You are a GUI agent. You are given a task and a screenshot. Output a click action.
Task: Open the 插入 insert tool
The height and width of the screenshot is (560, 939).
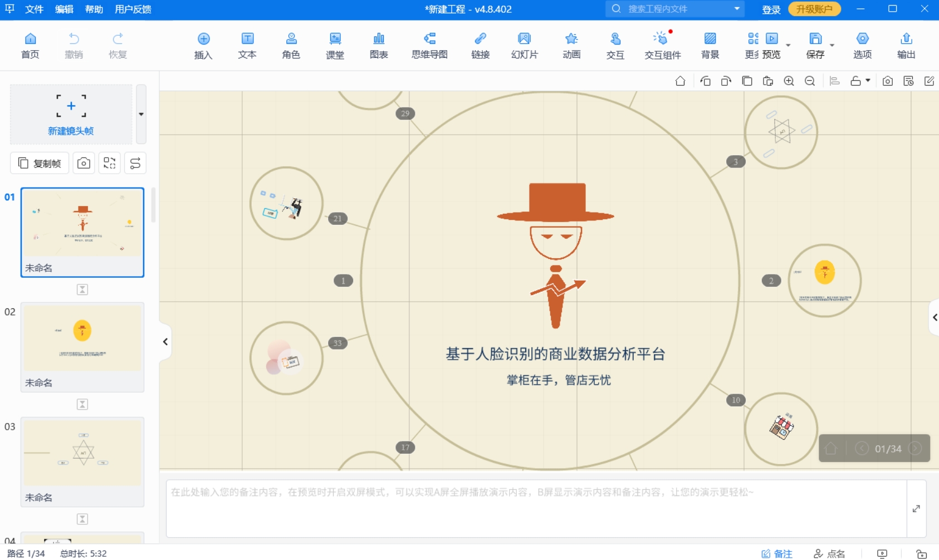(x=203, y=46)
